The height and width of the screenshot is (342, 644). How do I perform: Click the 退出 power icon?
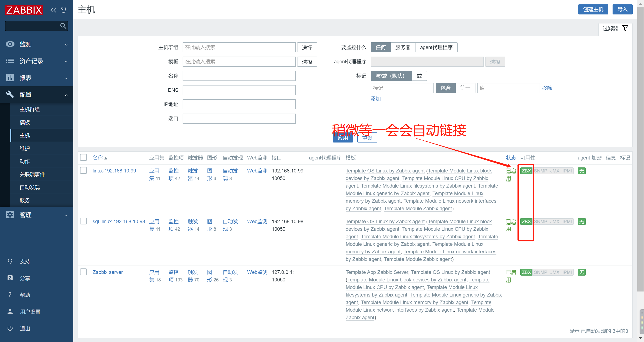tap(10, 328)
